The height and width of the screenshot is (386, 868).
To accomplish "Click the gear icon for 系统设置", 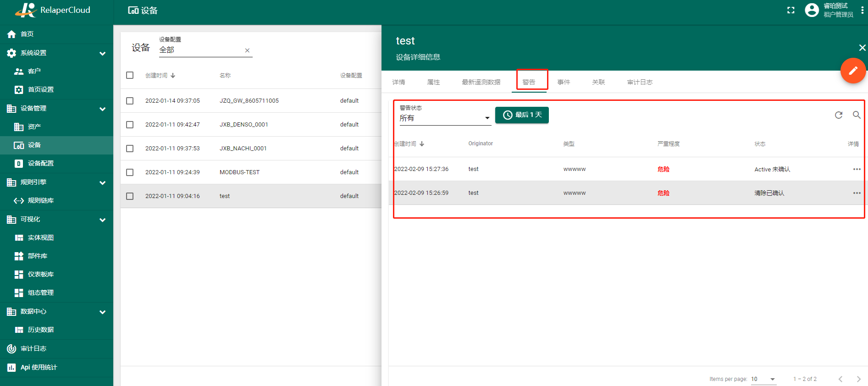I will (x=11, y=53).
